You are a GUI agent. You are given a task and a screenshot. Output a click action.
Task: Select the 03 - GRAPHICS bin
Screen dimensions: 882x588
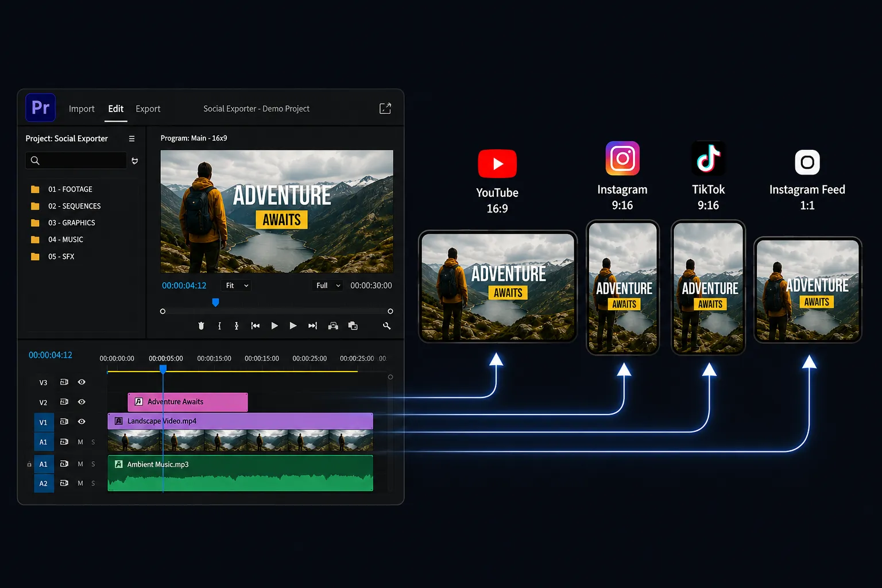[x=63, y=223]
